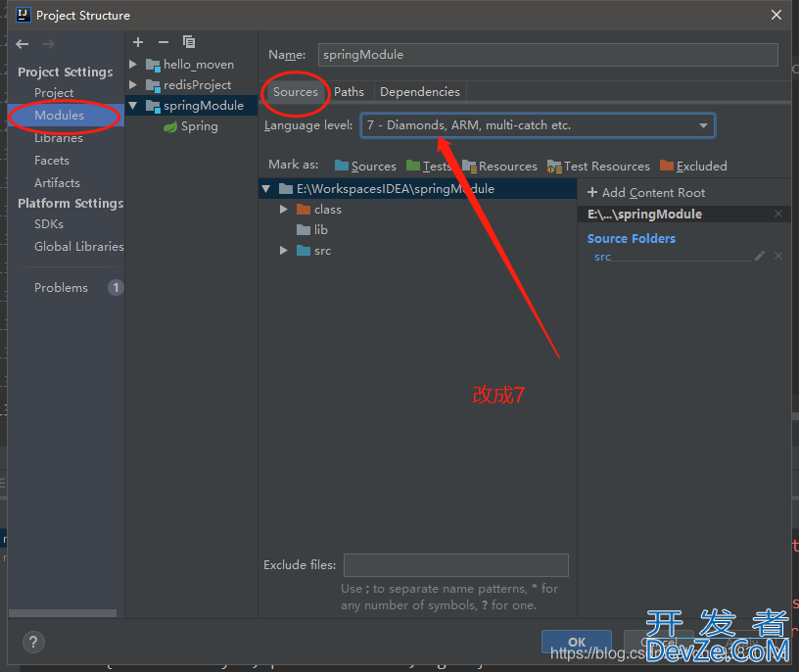Show the Problems list
The height and width of the screenshot is (672, 799).
tap(61, 288)
